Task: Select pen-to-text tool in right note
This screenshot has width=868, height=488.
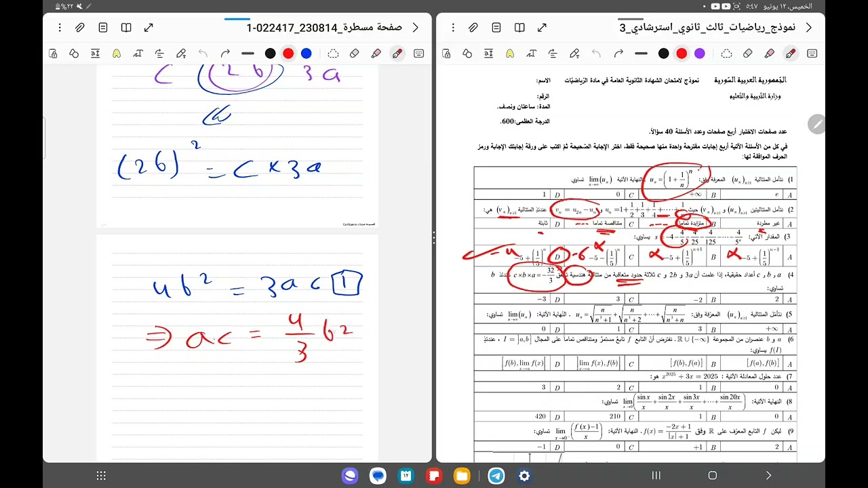Action: 574,54
